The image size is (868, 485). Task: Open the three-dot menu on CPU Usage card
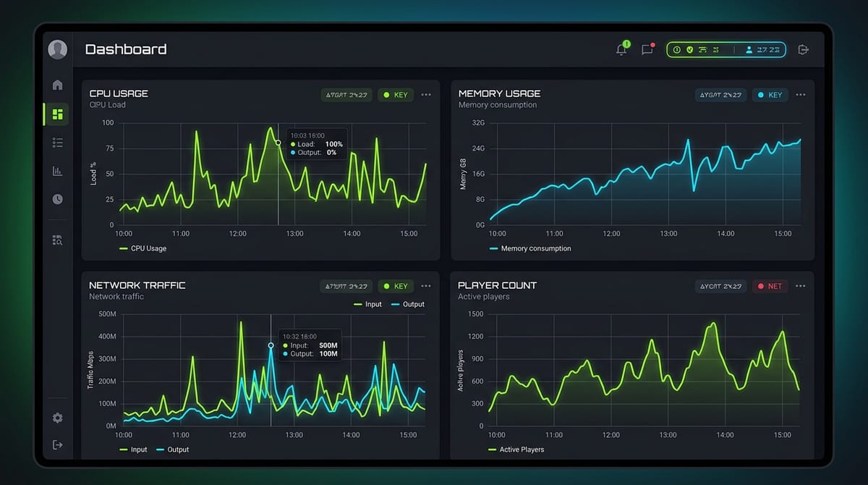(x=426, y=95)
